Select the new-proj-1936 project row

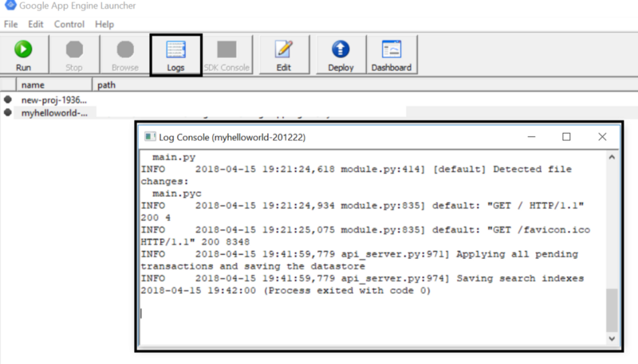tap(53, 100)
